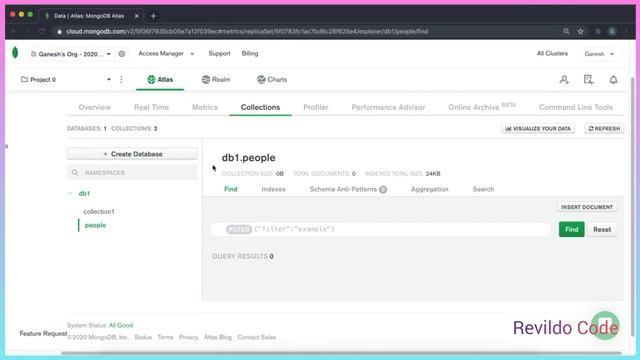Image resolution: width=640 pixels, height=360 pixels.
Task: Open the Atlas Blog footer link
Action: click(218, 337)
